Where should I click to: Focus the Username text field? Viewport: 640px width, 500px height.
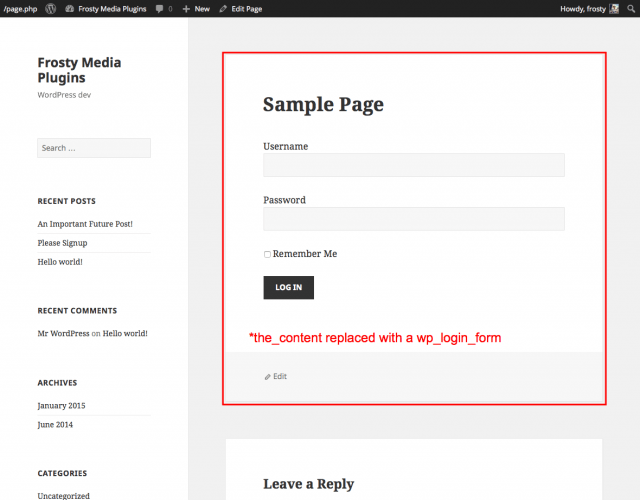point(413,165)
